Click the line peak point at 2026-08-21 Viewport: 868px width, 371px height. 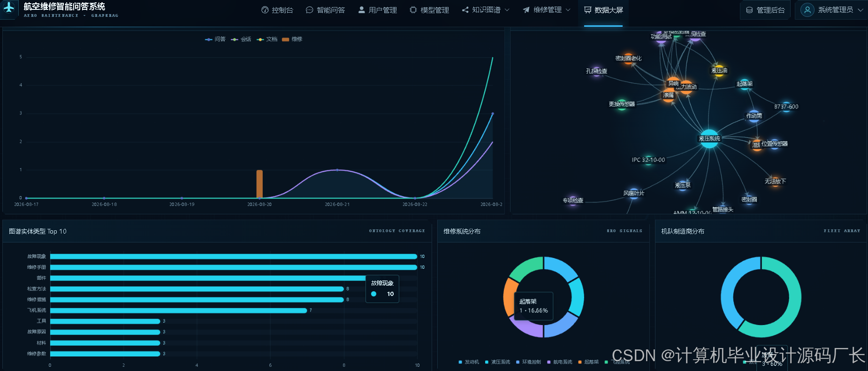(x=337, y=170)
